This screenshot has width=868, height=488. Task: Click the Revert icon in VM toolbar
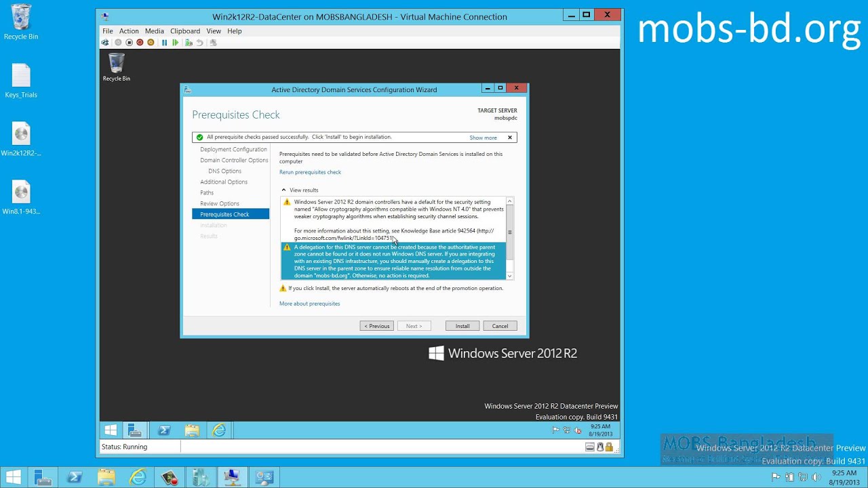[x=199, y=43]
